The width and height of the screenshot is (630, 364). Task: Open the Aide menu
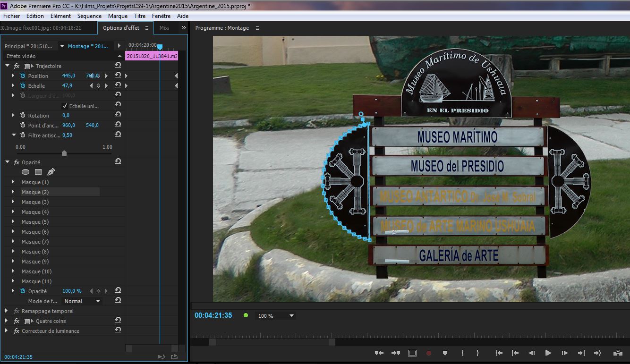coord(183,16)
